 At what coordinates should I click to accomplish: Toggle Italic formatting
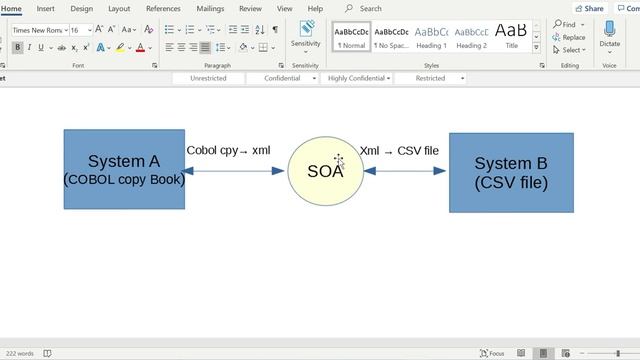[29, 48]
